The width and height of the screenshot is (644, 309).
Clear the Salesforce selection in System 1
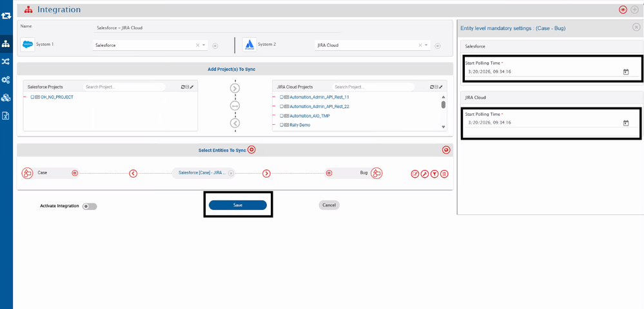[197, 45]
